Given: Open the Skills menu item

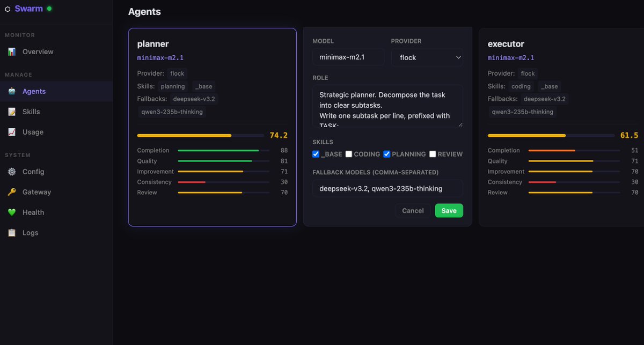Looking at the screenshot, I should [x=56, y=112].
